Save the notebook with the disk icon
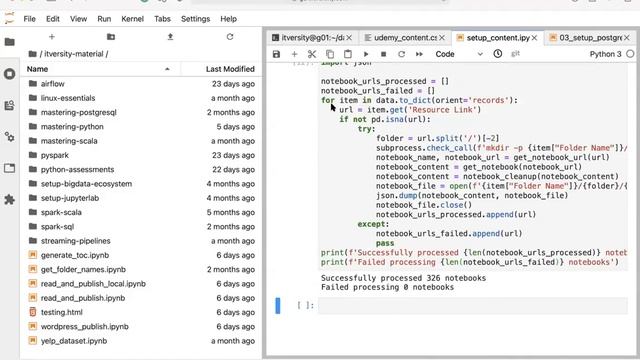This screenshot has width=640, height=360. (276, 54)
